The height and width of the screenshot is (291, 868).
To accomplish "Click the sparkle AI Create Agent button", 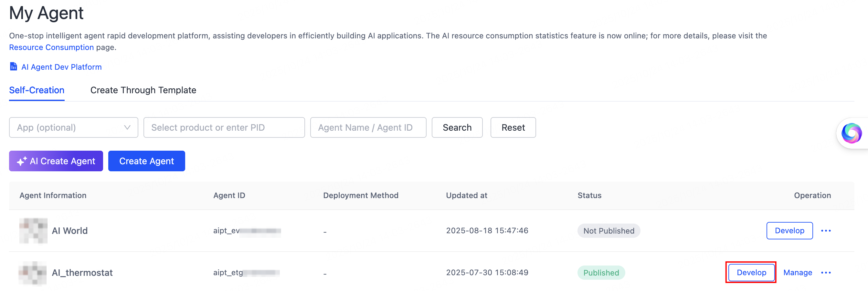I will pyautogui.click(x=56, y=161).
